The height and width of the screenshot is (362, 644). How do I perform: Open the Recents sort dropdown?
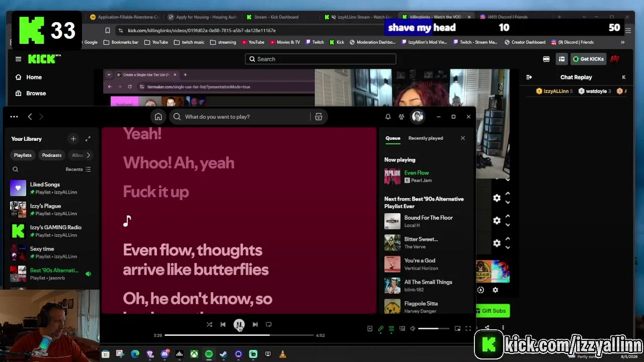78,169
